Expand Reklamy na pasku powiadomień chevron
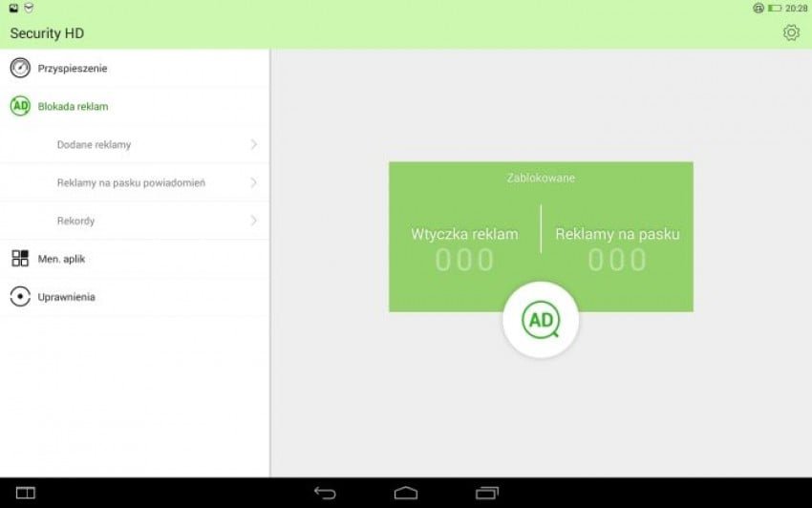 [254, 182]
